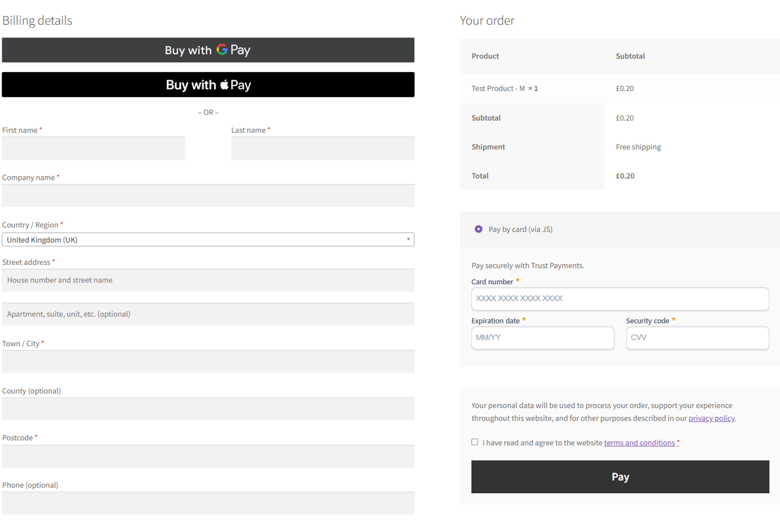The height and width of the screenshot is (532, 780).
Task: Click the House number and street name field
Action: [208, 280]
